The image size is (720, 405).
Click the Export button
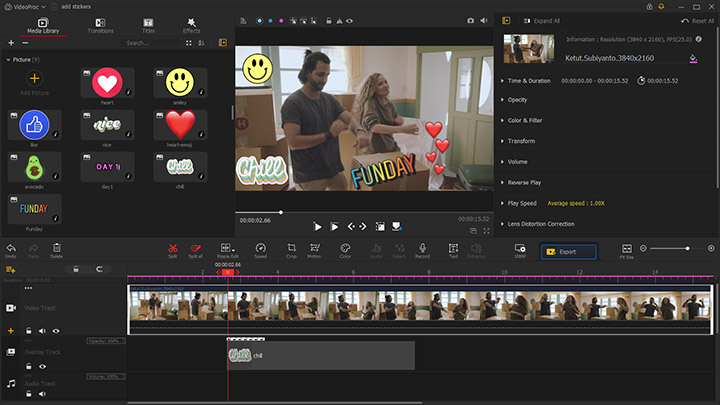[567, 252]
